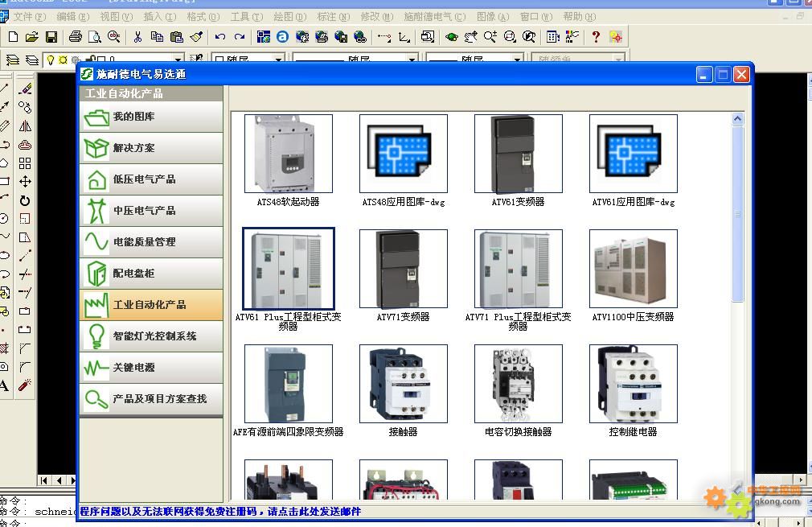This screenshot has width=812, height=527.
Task: Toggle the layer lightbulb on/off icon
Action: [x=50, y=60]
